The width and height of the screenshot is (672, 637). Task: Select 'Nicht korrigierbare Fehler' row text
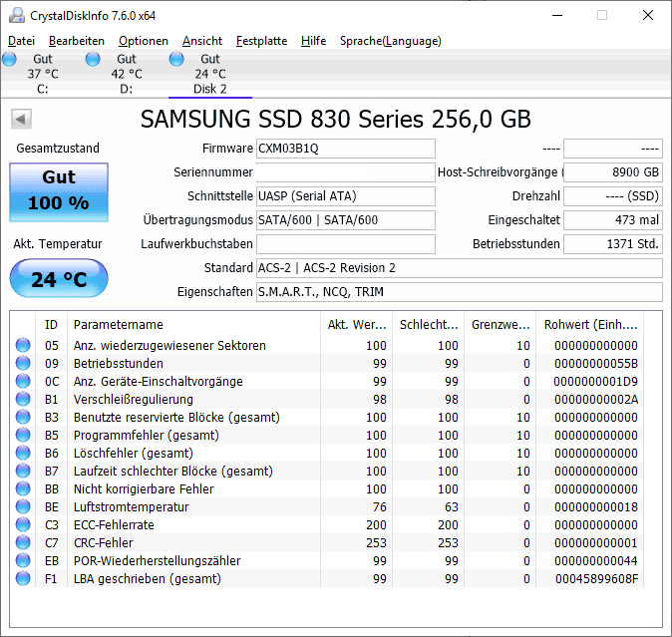[144, 488]
